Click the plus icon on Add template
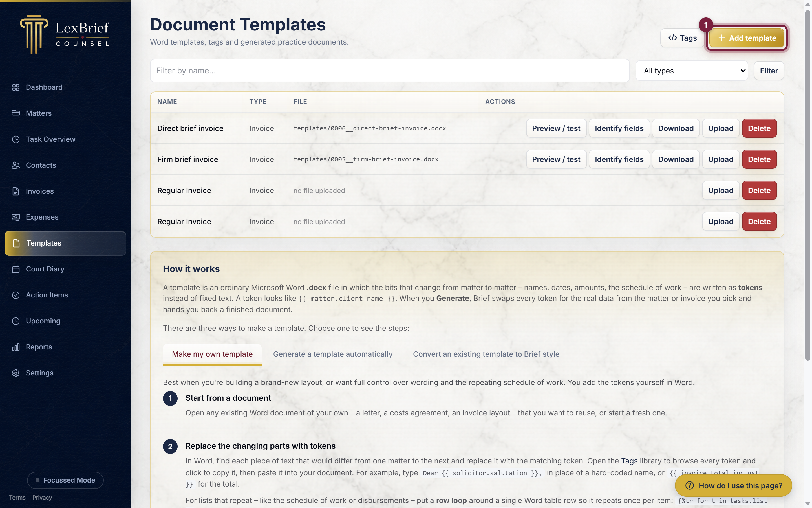Screen dimensions: 812x508 (x=722, y=38)
